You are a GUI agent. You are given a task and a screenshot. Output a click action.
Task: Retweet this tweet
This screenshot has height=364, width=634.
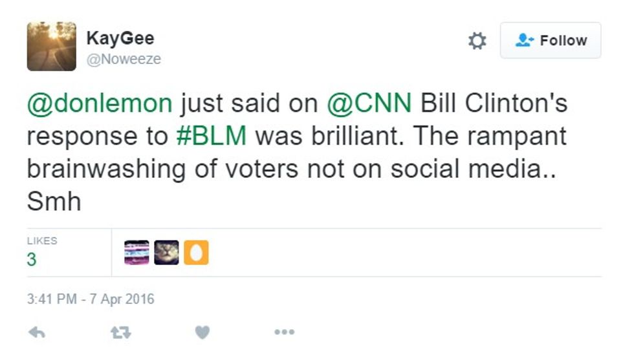(120, 332)
